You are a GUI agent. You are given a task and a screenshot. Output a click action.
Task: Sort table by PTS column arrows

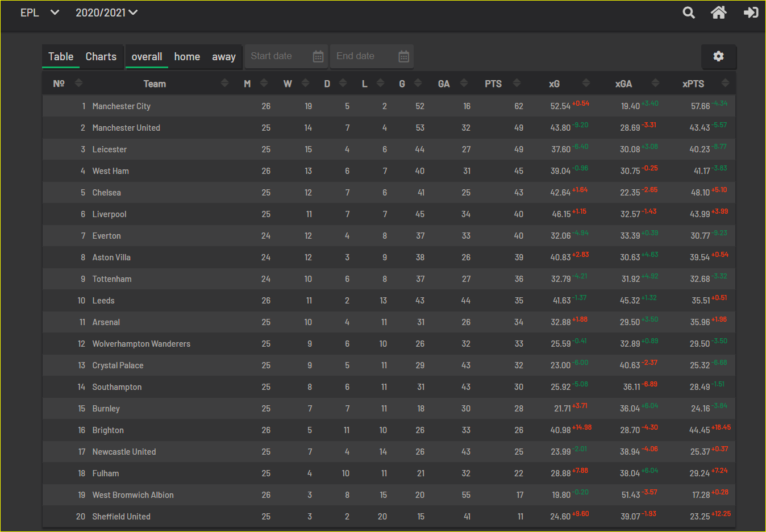(x=517, y=83)
